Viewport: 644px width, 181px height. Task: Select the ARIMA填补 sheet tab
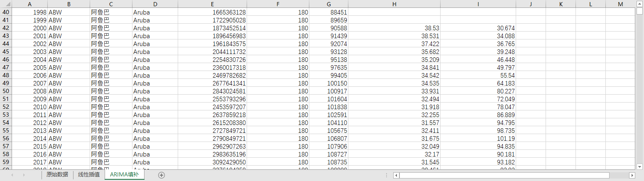pyautogui.click(x=125, y=175)
